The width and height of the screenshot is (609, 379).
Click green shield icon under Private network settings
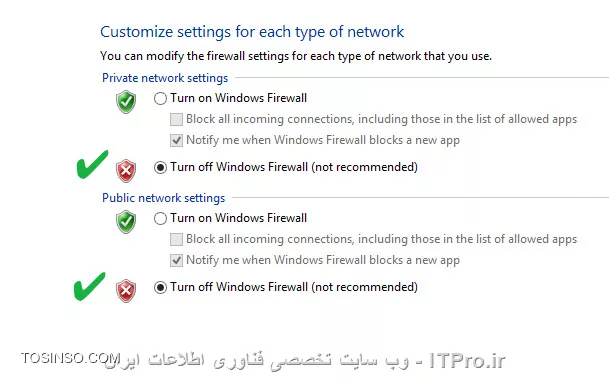tap(126, 102)
